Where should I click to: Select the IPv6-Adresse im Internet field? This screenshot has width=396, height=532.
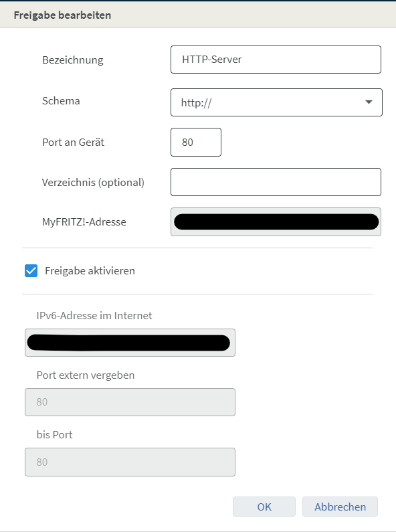[130, 343]
